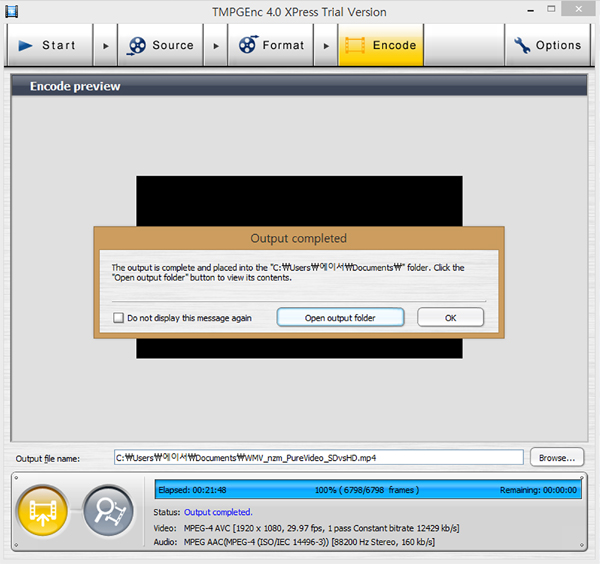This screenshot has height=564, width=600.
Task: Click the arrow between Source and Format
Action: 216,46
